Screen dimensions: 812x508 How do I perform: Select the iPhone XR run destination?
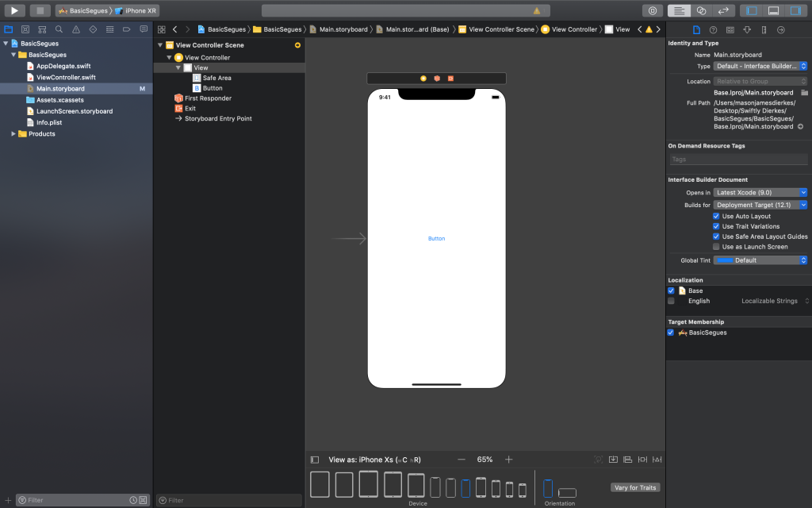(136, 10)
